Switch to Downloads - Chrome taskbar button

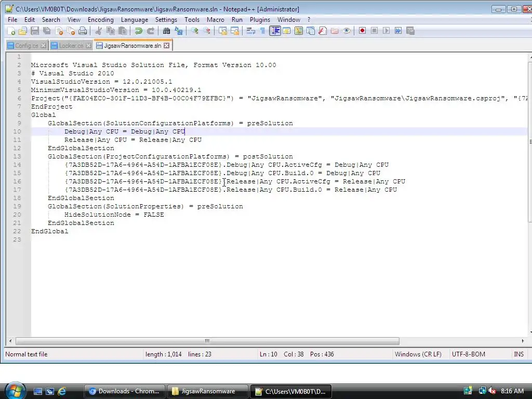tap(125, 391)
